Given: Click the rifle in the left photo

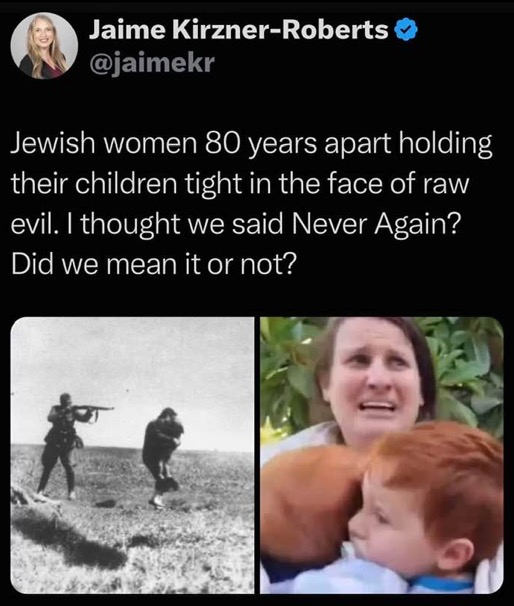Looking at the screenshot, I should 95,409.
